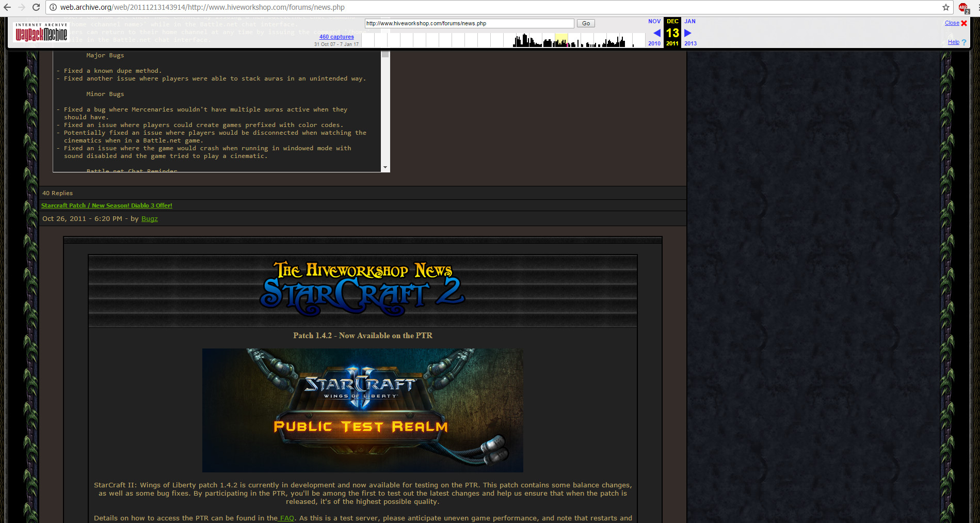Jump to year 2010 capture
Viewport: 980px width, 523px height.
click(x=654, y=43)
